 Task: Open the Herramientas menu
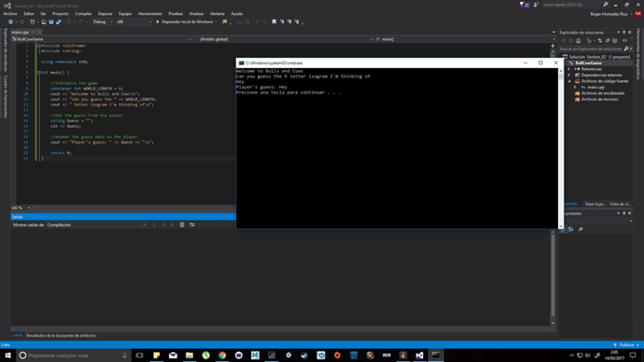(x=150, y=14)
